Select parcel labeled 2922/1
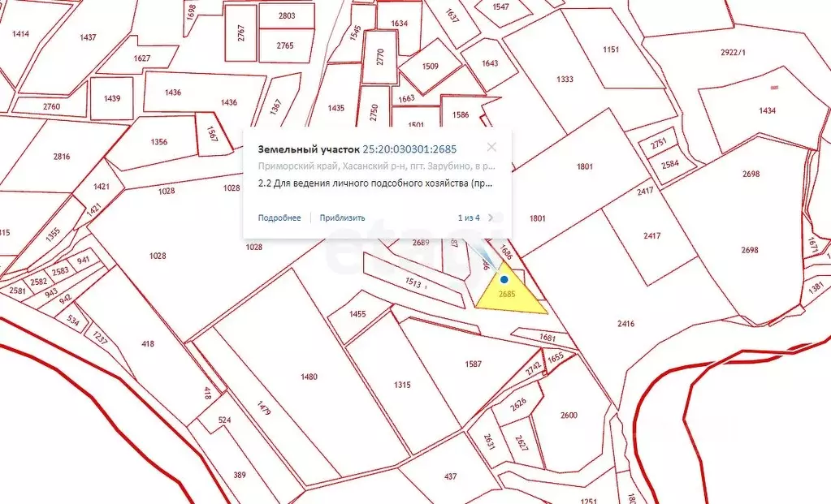The width and height of the screenshot is (831, 504). (x=733, y=53)
